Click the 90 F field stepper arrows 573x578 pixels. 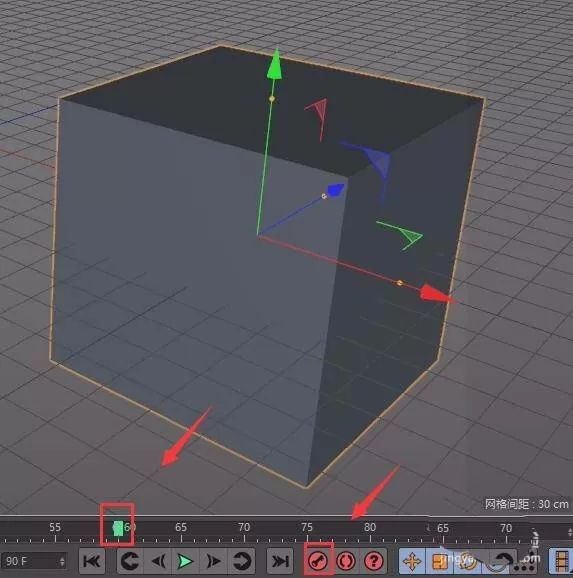click(x=62, y=561)
